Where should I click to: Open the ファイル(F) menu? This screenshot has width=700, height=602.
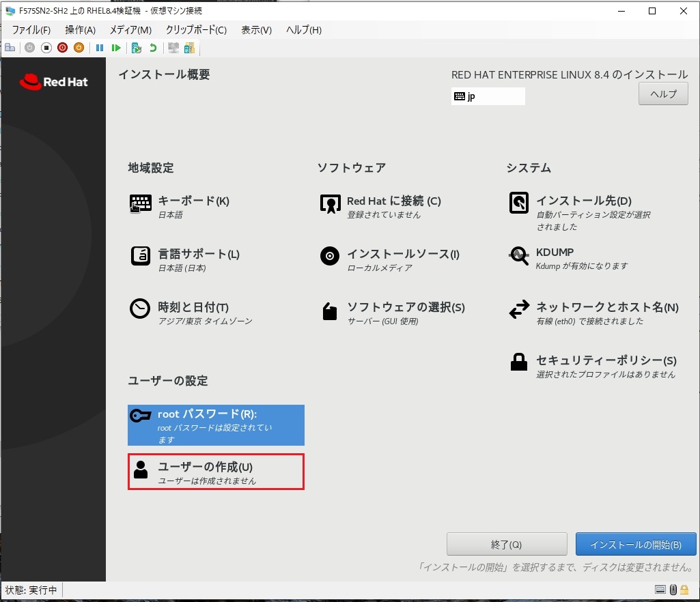[31, 30]
